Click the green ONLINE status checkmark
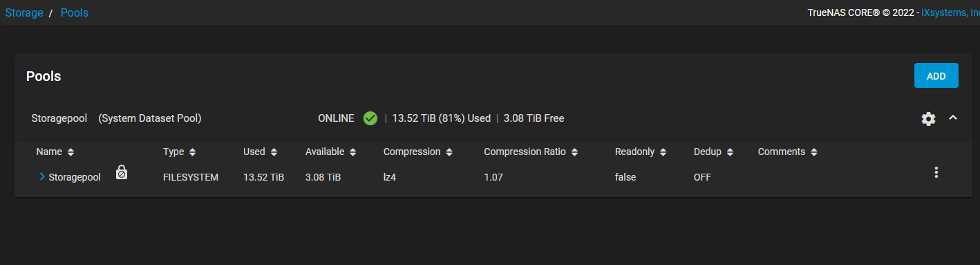The width and height of the screenshot is (980, 265). 370,118
